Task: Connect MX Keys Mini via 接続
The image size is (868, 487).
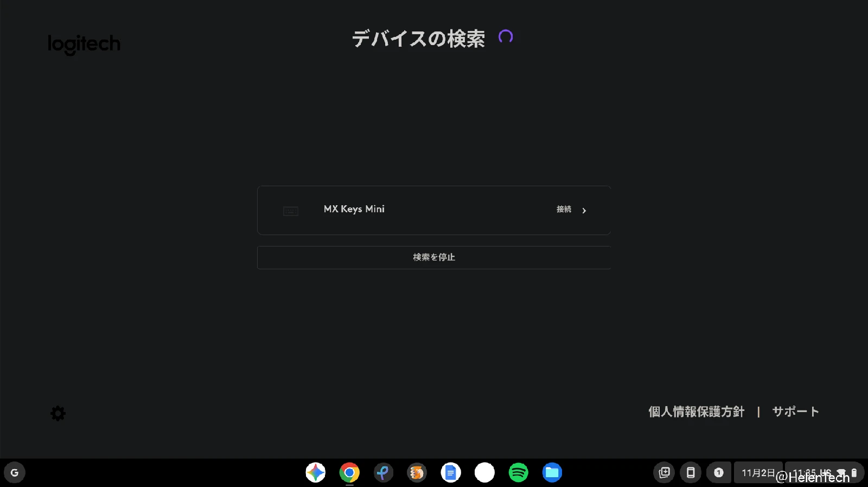Action: (564, 210)
